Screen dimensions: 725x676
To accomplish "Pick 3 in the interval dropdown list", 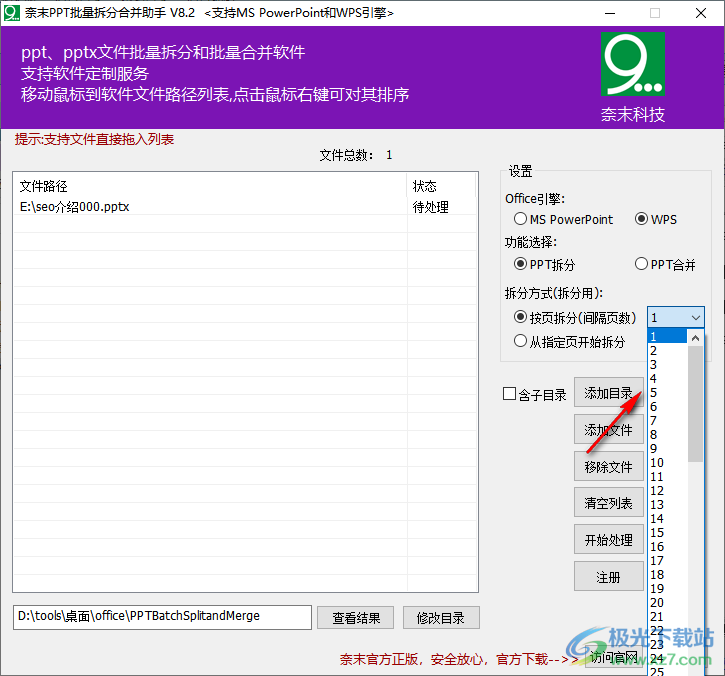I will (x=667, y=365).
